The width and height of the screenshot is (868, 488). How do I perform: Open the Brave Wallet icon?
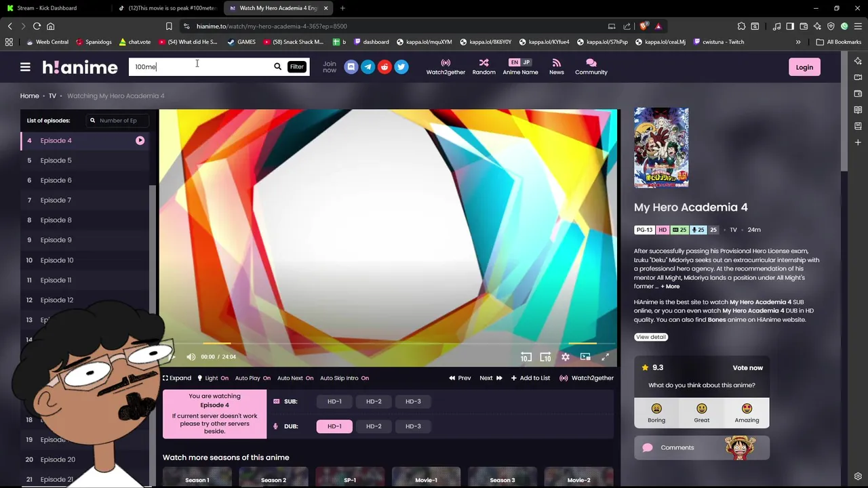[804, 26]
